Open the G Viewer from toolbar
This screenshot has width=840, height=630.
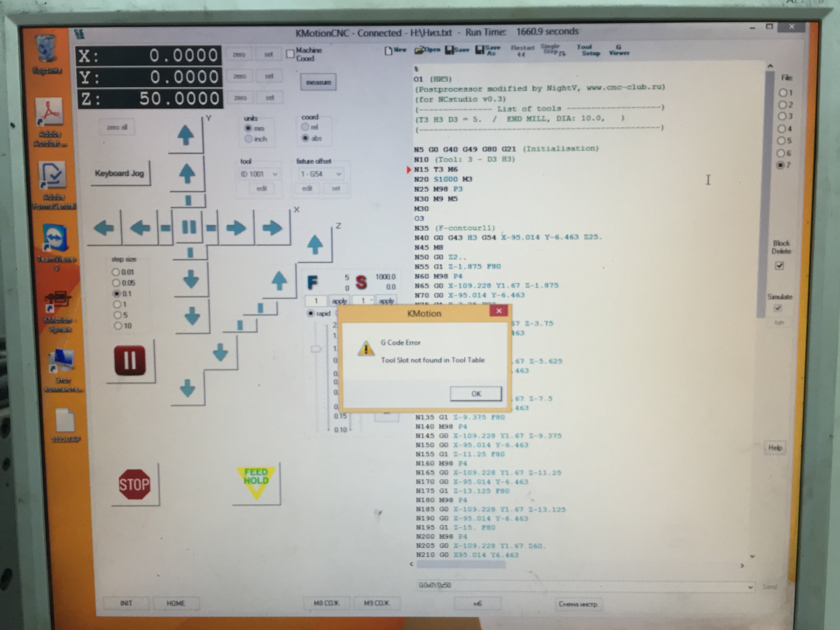[x=619, y=50]
